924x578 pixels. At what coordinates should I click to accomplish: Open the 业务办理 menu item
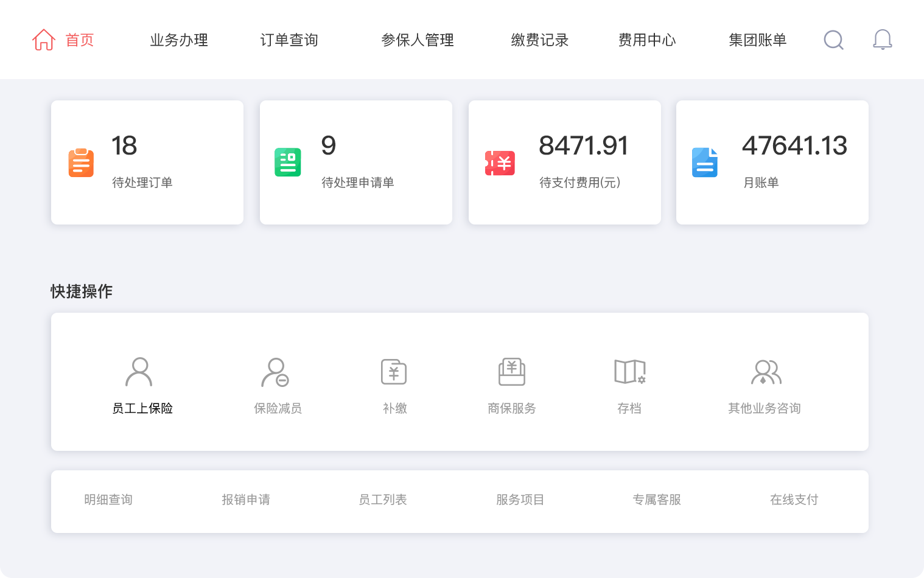coord(179,40)
